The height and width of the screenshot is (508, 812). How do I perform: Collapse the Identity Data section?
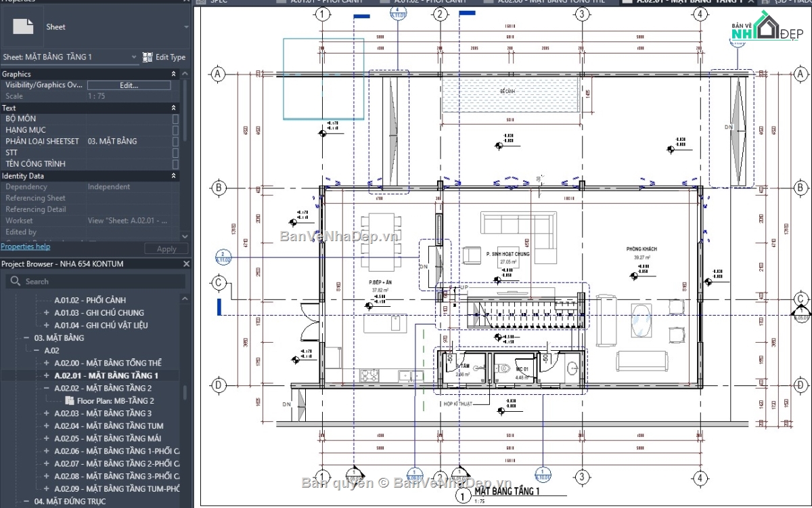coord(174,175)
